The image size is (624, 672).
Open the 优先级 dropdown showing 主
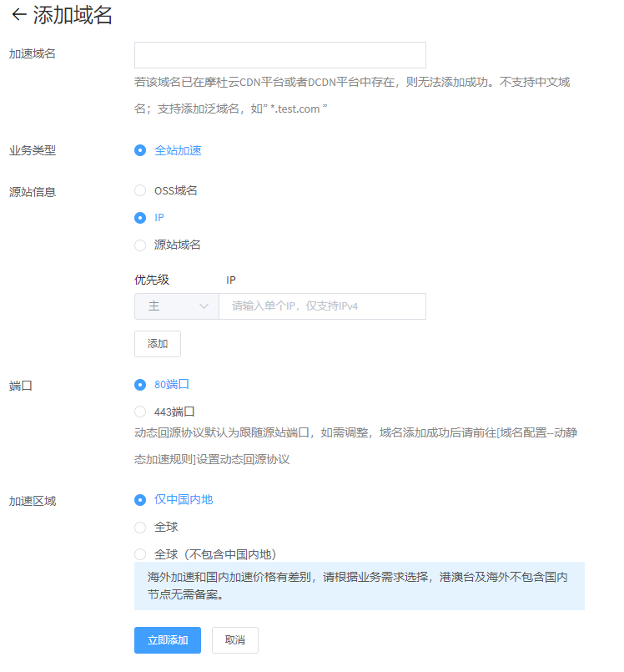177,306
